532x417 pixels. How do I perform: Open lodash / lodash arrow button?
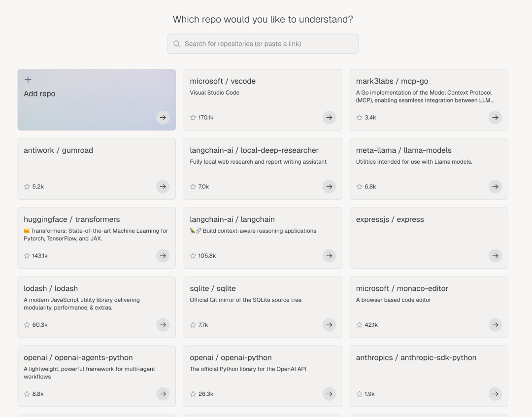(163, 325)
